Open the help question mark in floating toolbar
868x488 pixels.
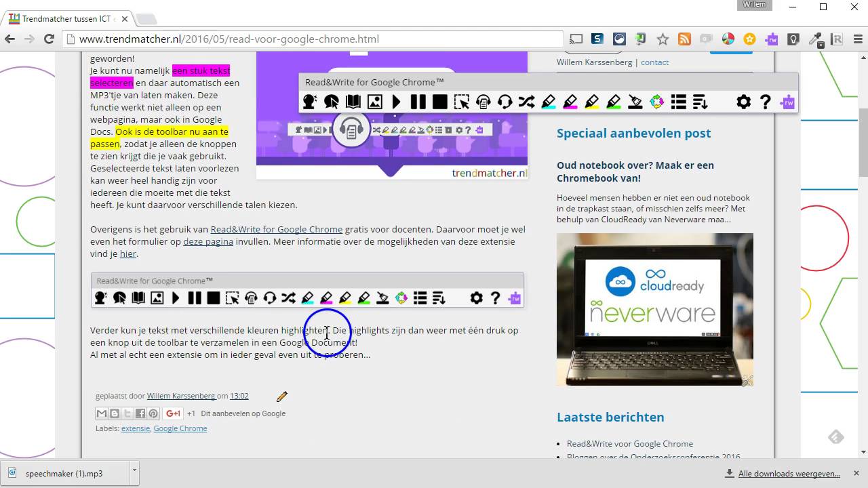[x=765, y=102]
